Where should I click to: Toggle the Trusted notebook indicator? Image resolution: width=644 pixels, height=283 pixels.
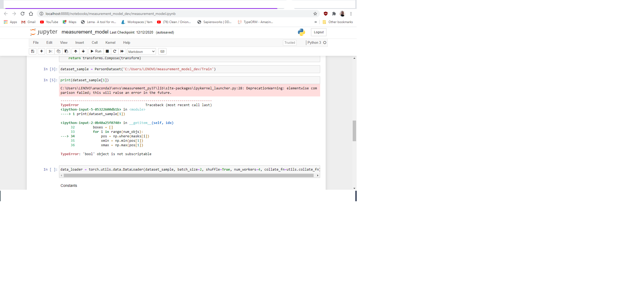pyautogui.click(x=289, y=43)
